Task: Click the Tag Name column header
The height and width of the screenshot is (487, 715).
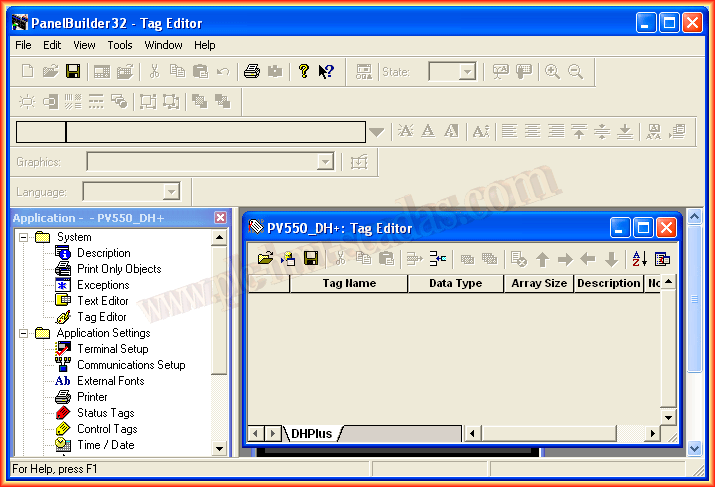Action: (x=348, y=283)
